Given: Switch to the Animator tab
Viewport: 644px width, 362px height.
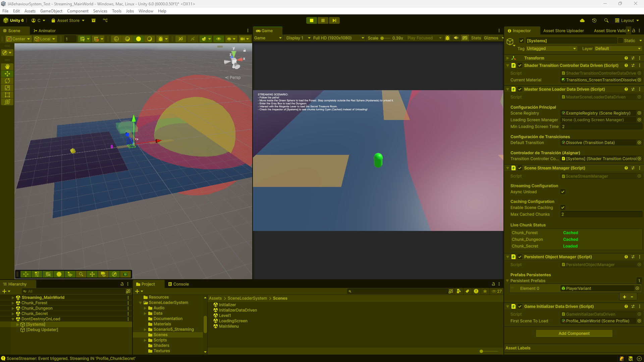Looking at the screenshot, I should coord(45,31).
